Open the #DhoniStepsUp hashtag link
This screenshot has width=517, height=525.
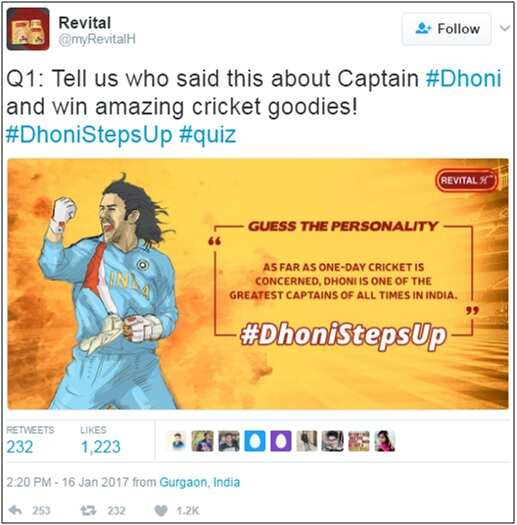(89, 135)
